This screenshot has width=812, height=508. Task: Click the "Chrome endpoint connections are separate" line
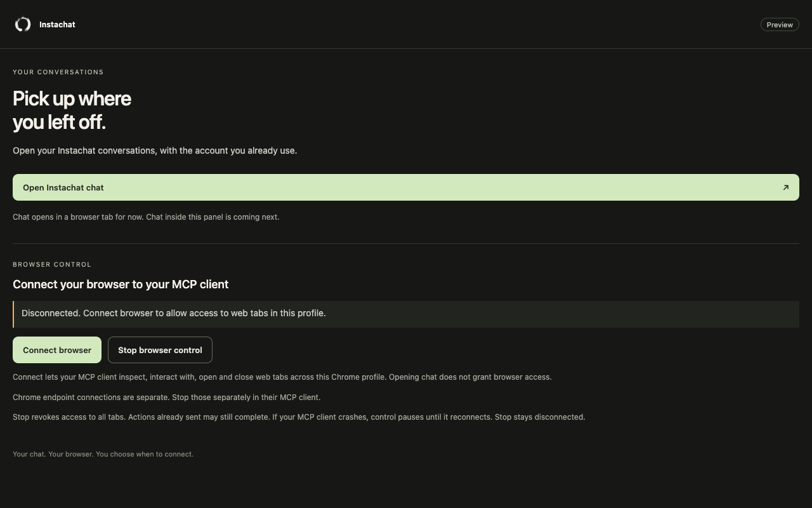tap(167, 398)
